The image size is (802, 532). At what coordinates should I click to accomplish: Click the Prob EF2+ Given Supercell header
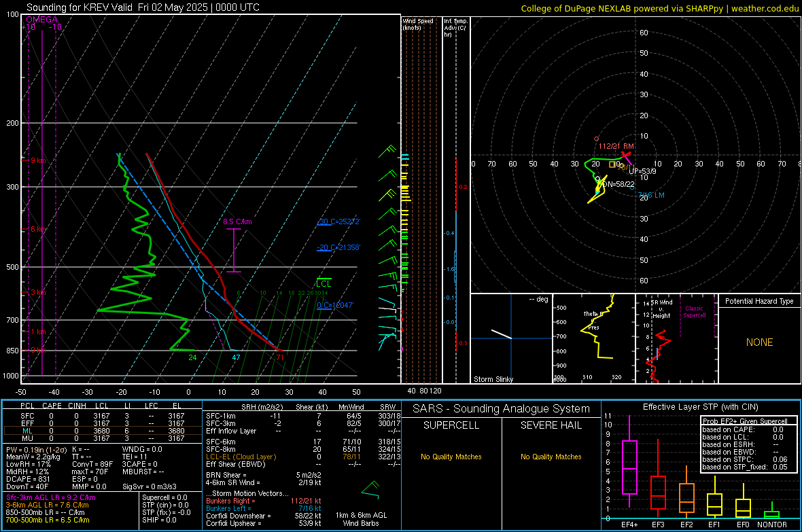click(745, 421)
